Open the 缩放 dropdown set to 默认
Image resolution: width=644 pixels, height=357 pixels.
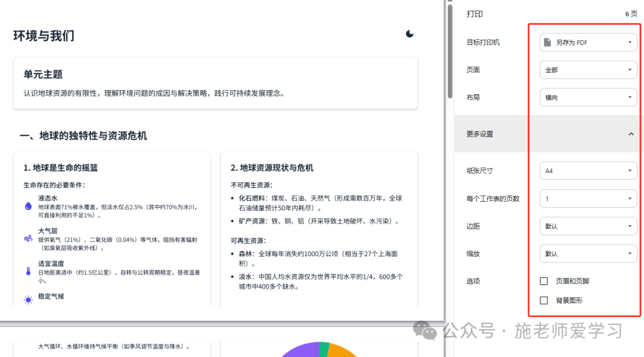(x=588, y=254)
